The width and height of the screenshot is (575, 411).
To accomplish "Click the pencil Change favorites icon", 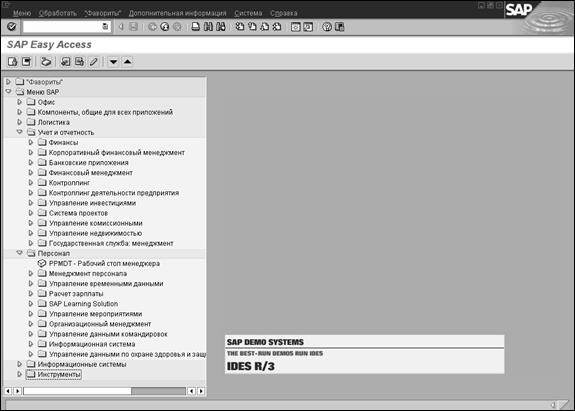I will (94, 62).
